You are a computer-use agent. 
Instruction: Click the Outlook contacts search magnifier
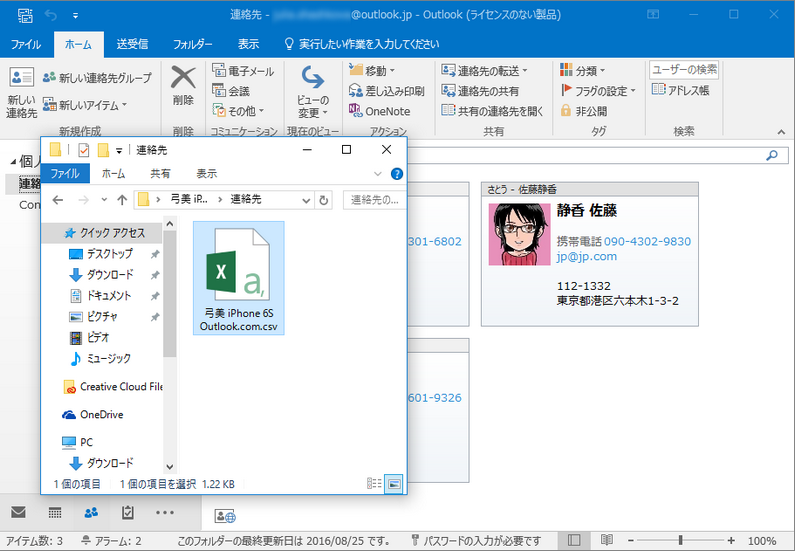click(772, 156)
